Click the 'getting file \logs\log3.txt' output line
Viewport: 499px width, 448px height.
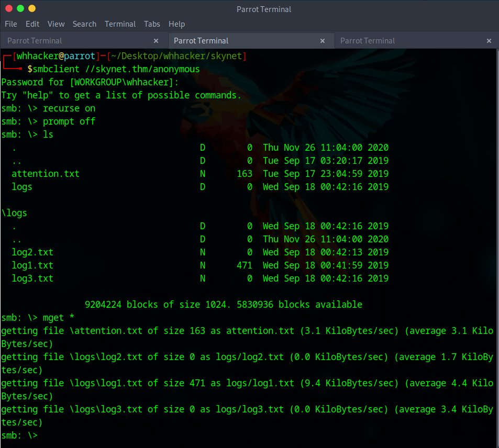(247, 416)
